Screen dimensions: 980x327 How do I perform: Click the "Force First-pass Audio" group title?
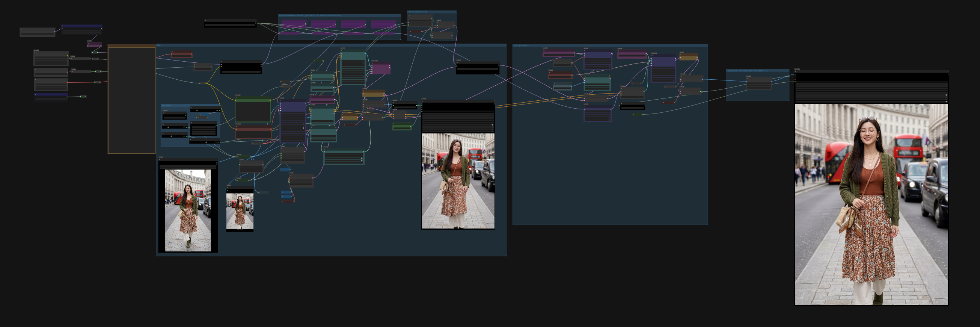click(x=417, y=12)
